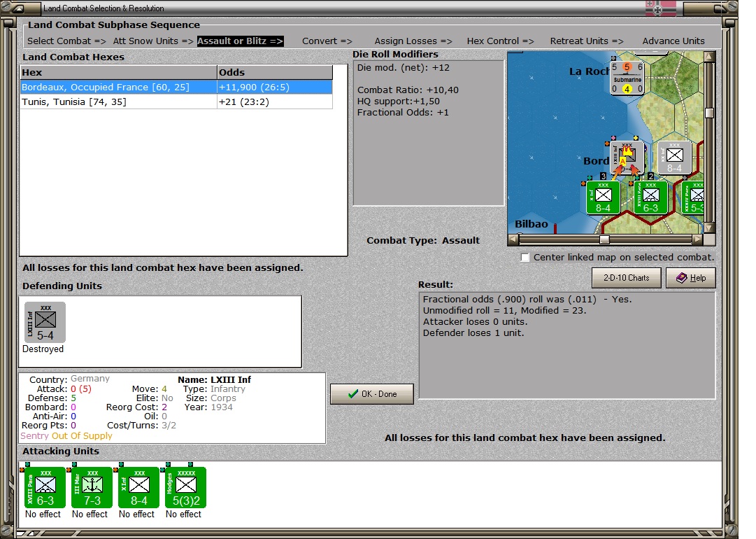Select the XVIII Para 6-3 attacking unit
Viewport: 756px width, 539px height.
click(x=45, y=487)
